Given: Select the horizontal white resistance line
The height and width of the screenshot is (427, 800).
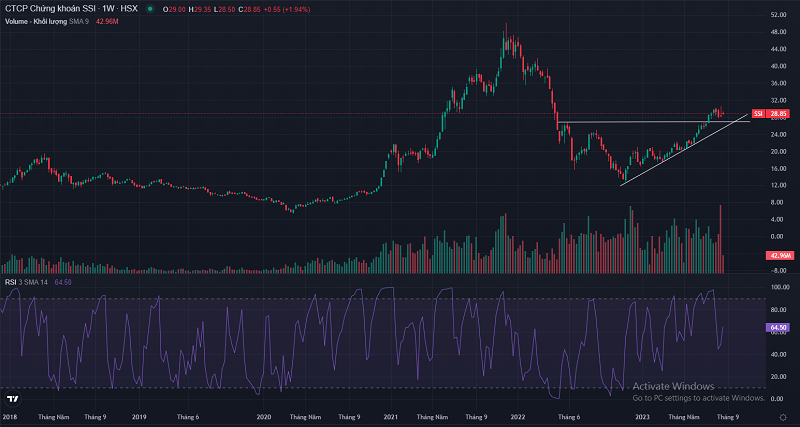Looking at the screenshot, I should point(640,122).
